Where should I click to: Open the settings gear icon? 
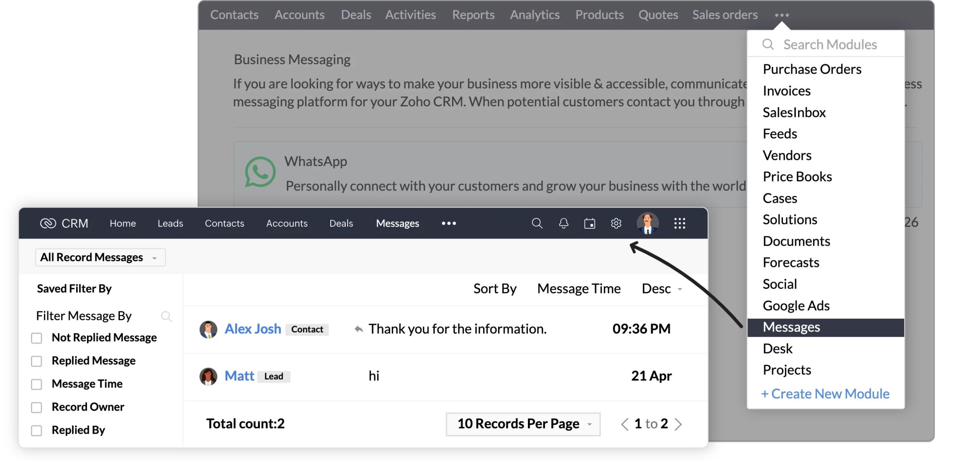coord(616,223)
